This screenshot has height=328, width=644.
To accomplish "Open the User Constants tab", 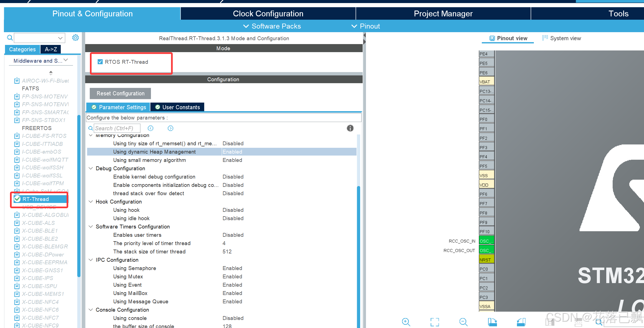I will coord(178,107).
